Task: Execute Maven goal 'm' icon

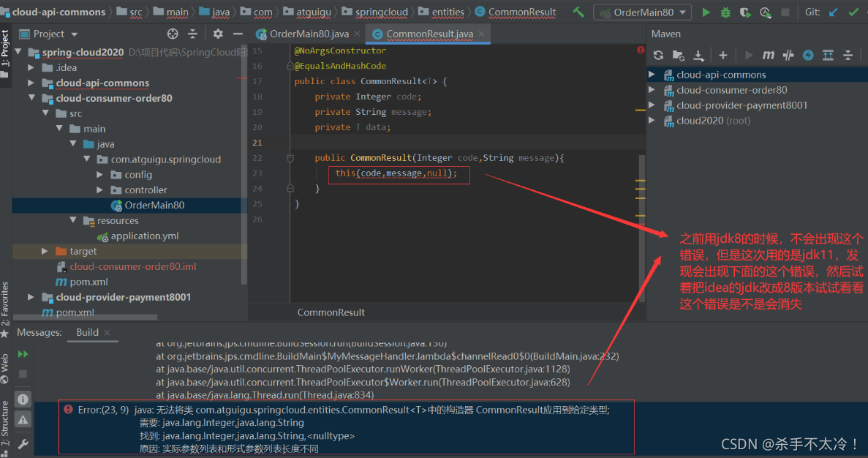Action: pyautogui.click(x=769, y=55)
